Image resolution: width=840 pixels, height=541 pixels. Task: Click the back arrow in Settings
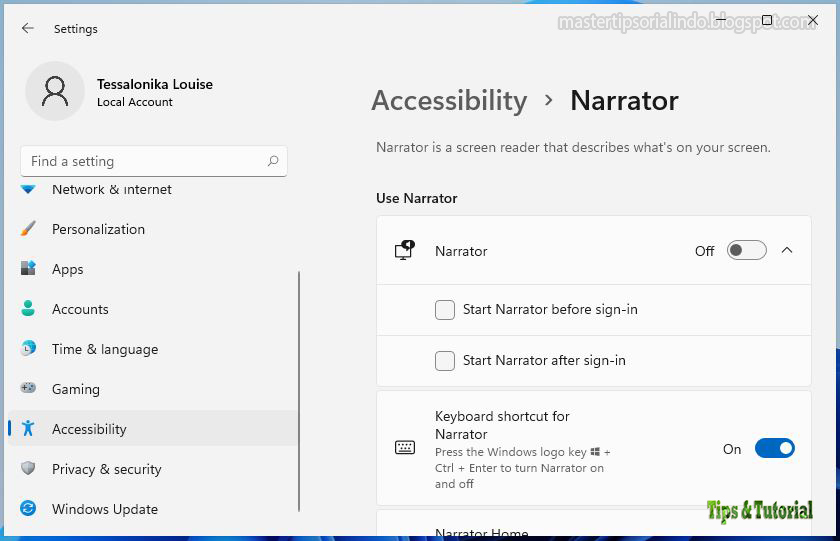[27, 29]
